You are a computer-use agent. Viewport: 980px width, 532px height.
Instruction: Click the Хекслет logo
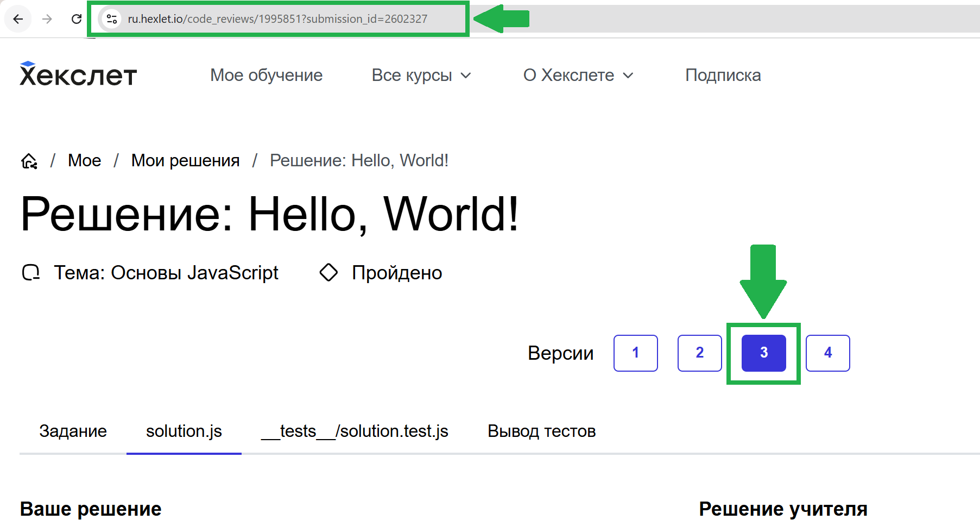78,75
